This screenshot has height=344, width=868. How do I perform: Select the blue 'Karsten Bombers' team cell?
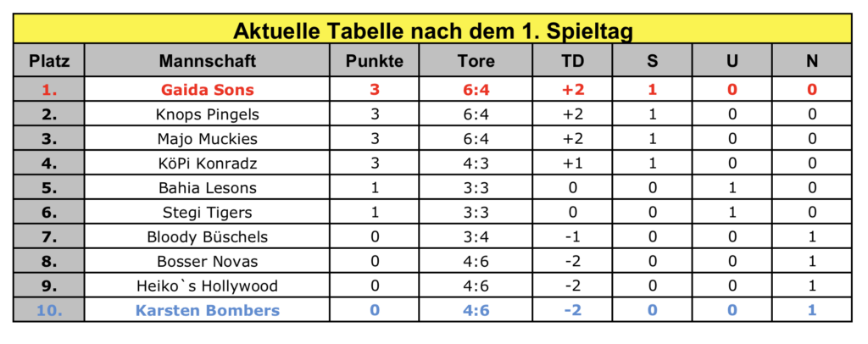click(x=208, y=310)
